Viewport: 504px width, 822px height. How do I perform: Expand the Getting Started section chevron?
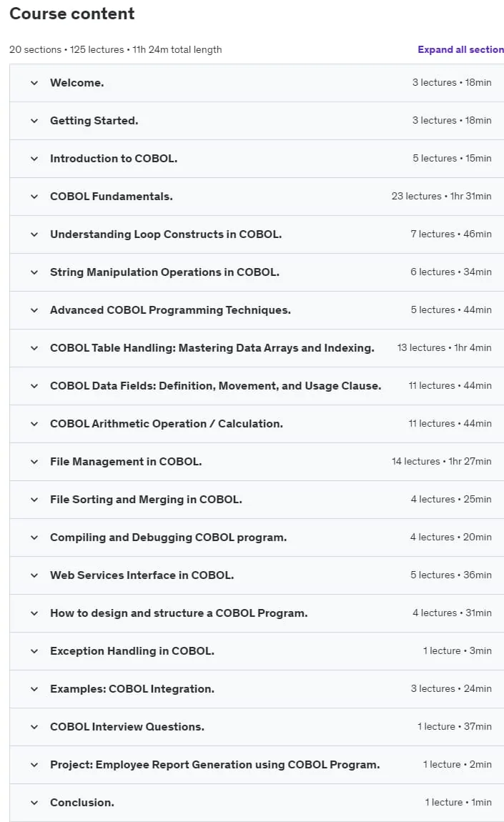(x=34, y=121)
